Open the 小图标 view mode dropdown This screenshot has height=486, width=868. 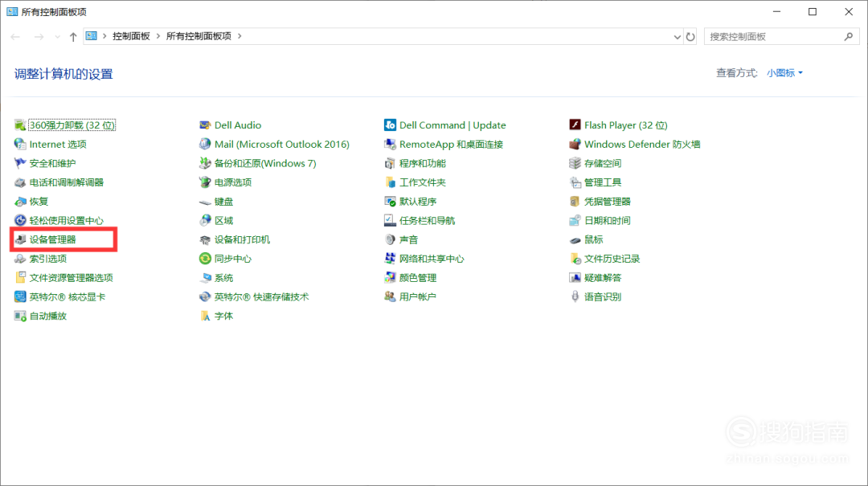[784, 73]
